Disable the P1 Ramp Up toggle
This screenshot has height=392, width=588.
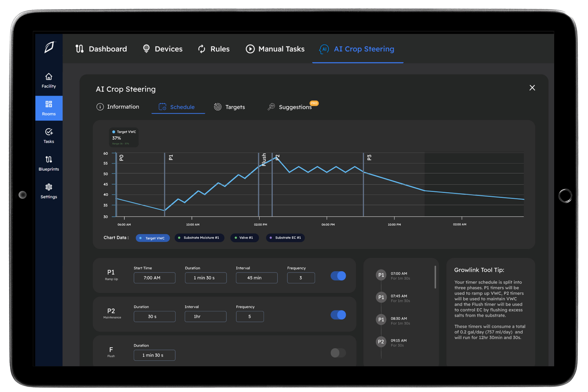pyautogui.click(x=338, y=276)
